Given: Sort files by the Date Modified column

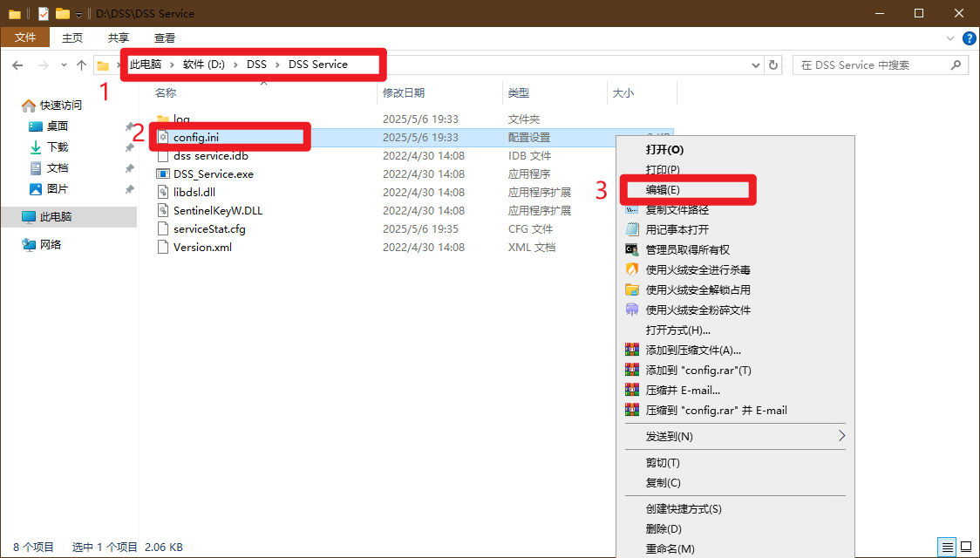Looking at the screenshot, I should [404, 92].
